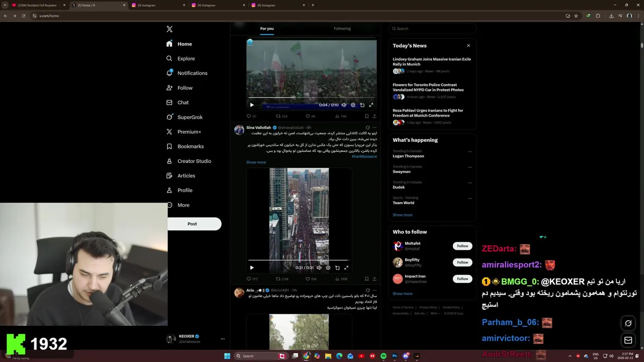The height and width of the screenshot is (362, 644).
Task: Fullscreen the top flag rally video
Action: point(371,105)
